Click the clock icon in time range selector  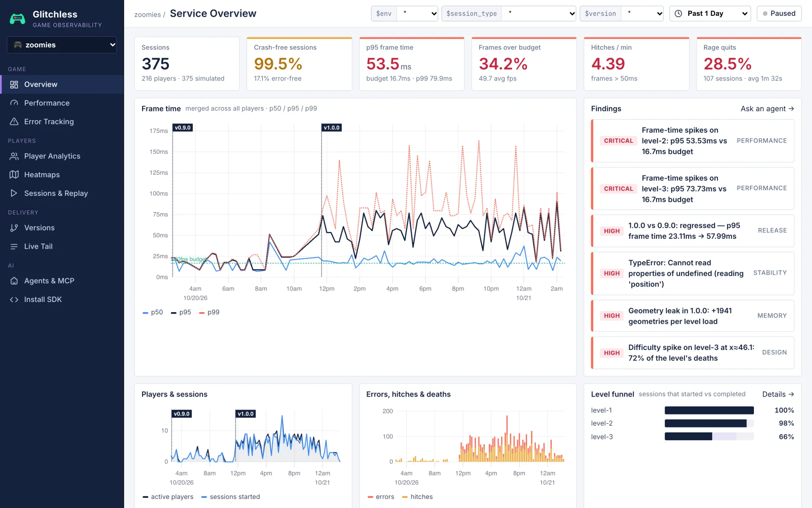[x=678, y=13]
